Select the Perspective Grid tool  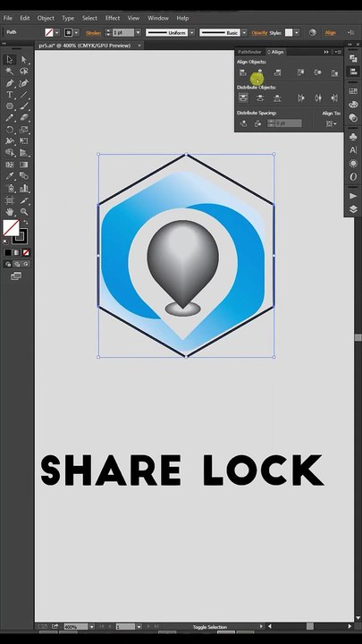(x=24, y=153)
